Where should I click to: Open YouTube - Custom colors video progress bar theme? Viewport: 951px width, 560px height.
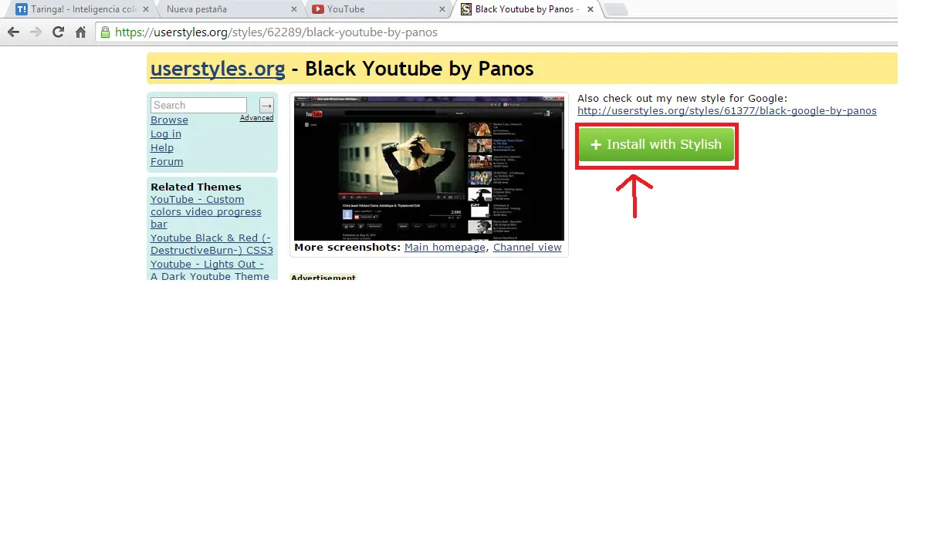click(x=206, y=211)
